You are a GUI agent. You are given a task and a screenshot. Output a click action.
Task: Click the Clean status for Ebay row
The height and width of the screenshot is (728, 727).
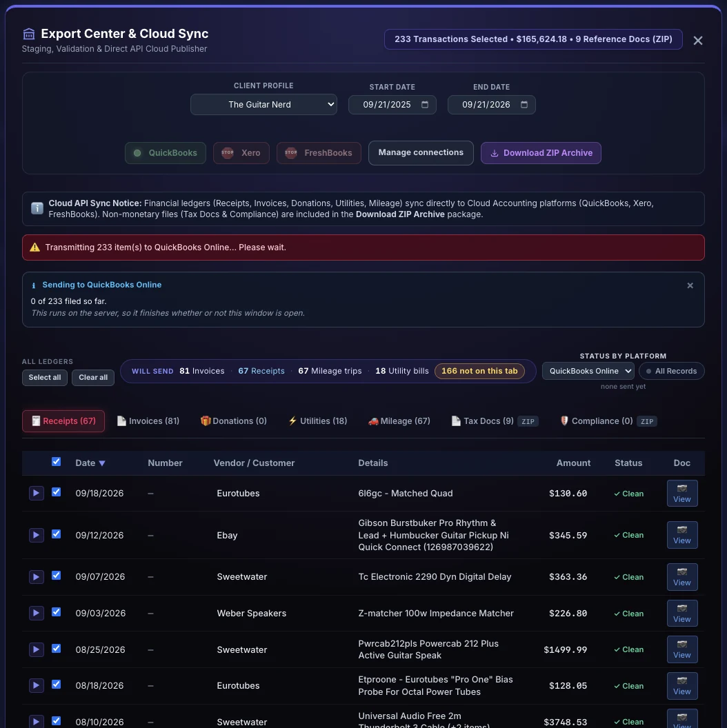pyautogui.click(x=628, y=535)
